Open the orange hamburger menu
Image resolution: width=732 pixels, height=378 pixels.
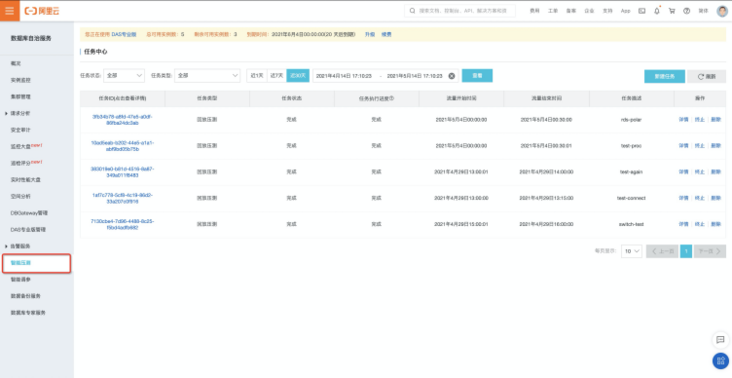pyautogui.click(x=10, y=11)
